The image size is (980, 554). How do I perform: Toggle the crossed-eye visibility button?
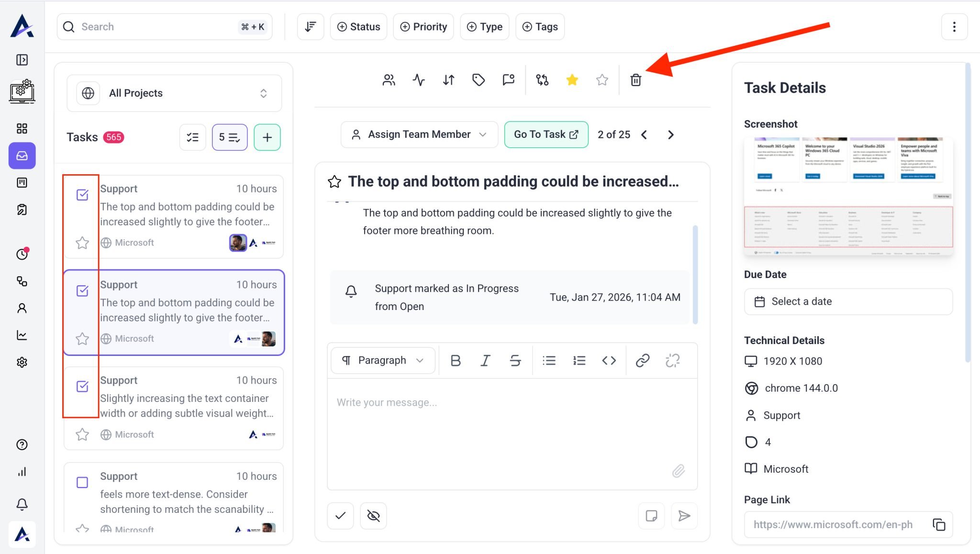[x=373, y=516]
